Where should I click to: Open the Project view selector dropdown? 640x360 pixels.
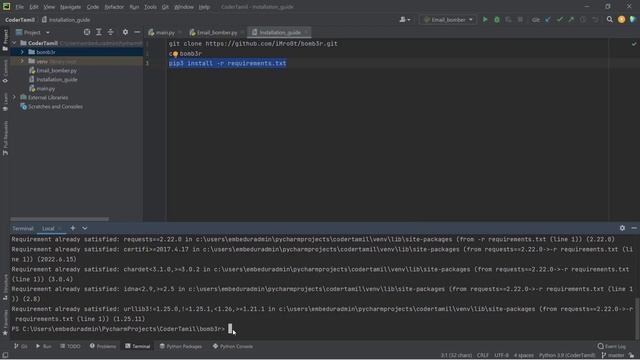[33, 32]
